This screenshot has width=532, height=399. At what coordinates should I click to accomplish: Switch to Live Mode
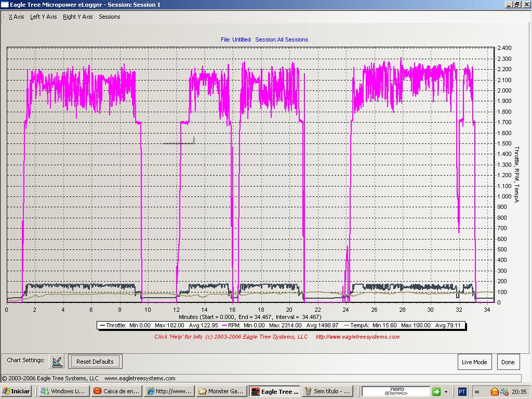click(x=474, y=362)
